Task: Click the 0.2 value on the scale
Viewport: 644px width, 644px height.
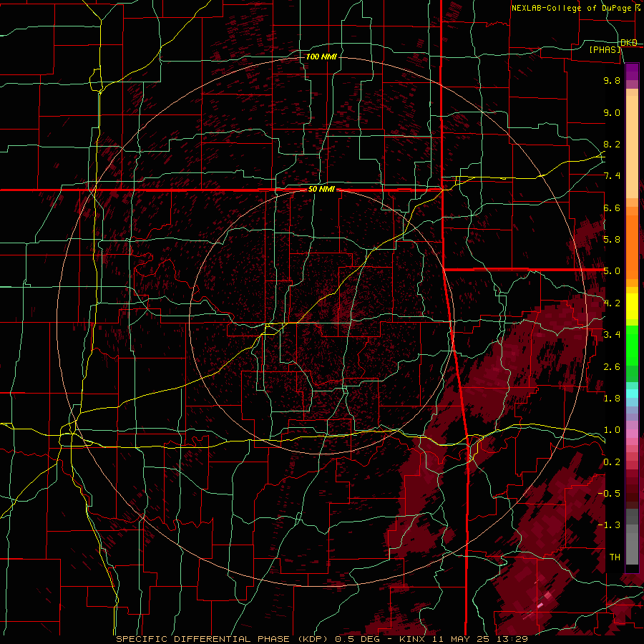Action: tap(612, 462)
